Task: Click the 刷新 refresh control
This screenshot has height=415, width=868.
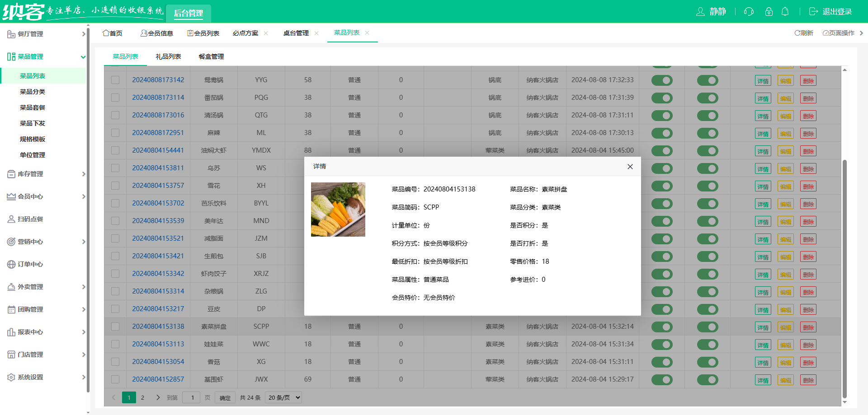Action: pos(803,33)
